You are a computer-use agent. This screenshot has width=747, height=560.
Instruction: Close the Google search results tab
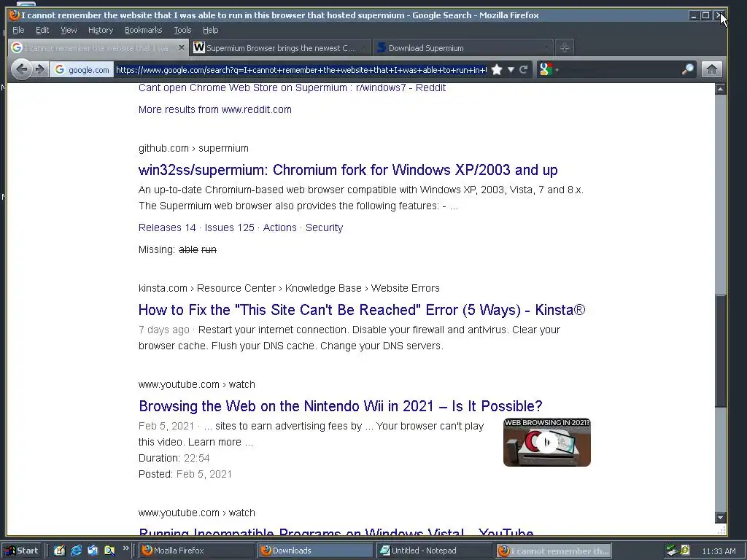[181, 47]
